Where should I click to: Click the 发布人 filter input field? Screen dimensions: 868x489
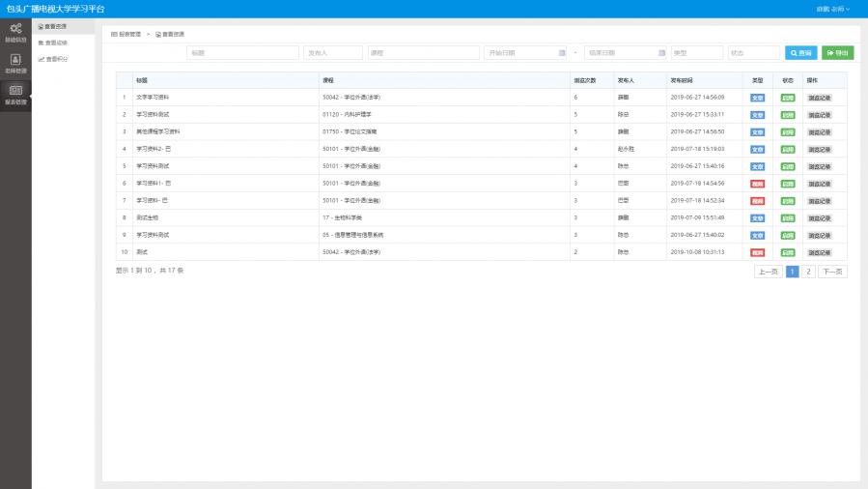pyautogui.click(x=332, y=53)
